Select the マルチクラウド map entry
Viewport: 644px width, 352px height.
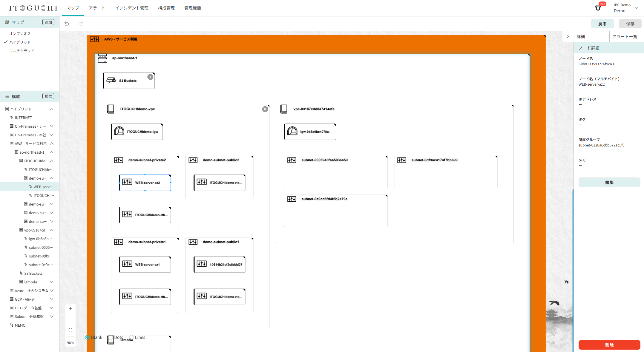[22, 51]
